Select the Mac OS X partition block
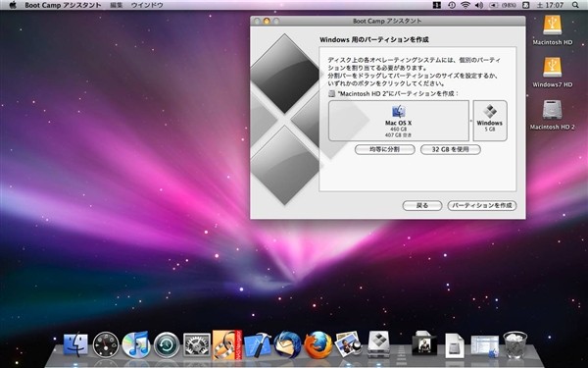Image resolution: width=588 pixels, height=368 pixels. pos(399,121)
